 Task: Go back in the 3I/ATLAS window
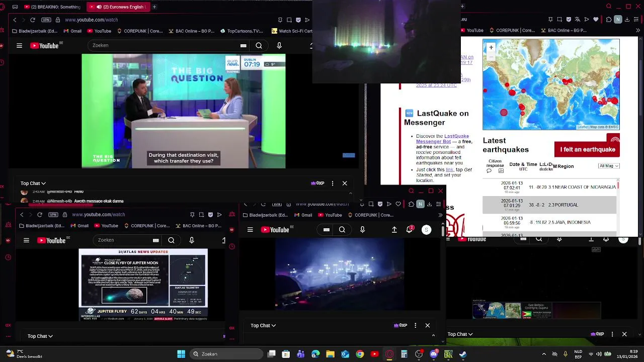point(22,214)
